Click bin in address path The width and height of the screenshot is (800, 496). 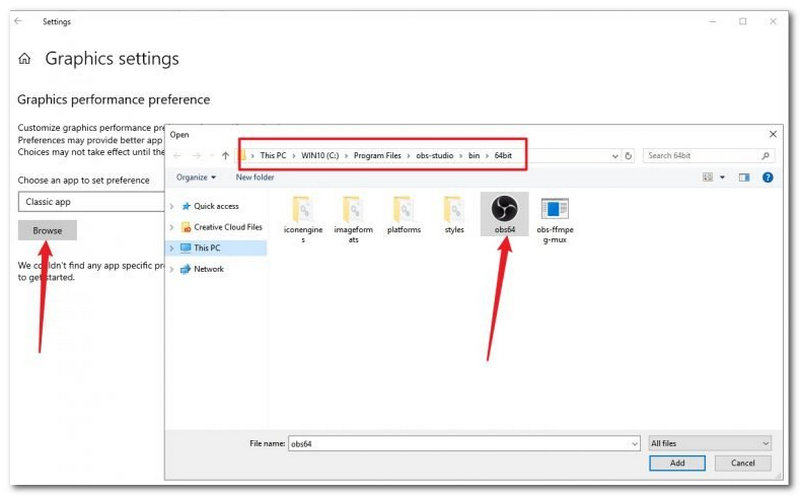[474, 156]
